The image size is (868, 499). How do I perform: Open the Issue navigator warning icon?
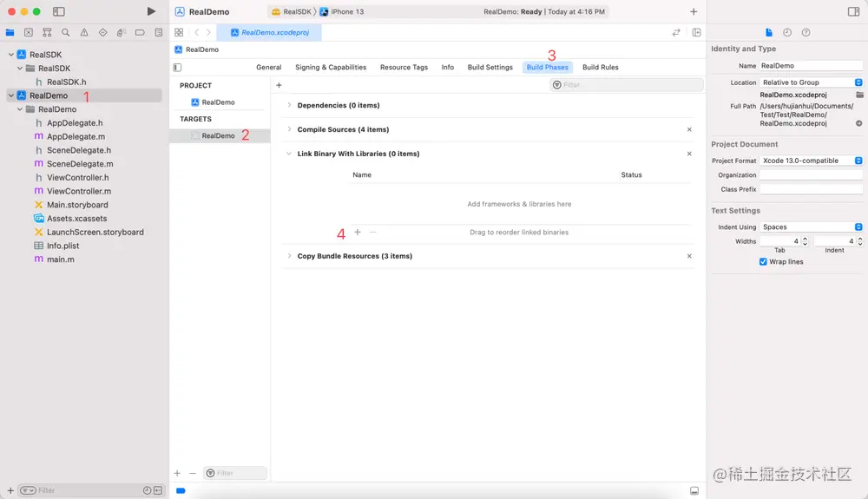(x=84, y=33)
